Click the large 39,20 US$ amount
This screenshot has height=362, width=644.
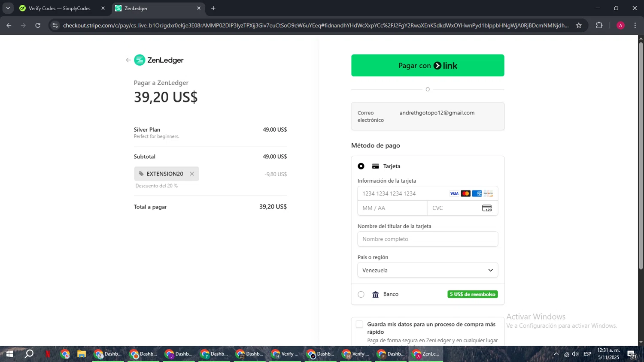[166, 97]
